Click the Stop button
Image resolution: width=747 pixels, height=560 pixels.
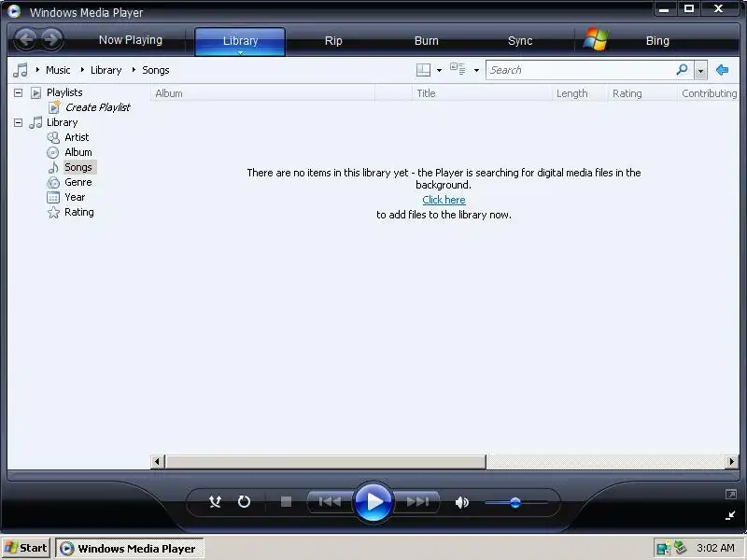pyautogui.click(x=286, y=501)
